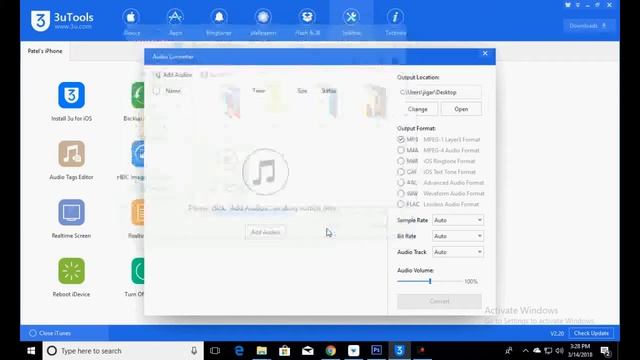Switch to the Wallpapers tab
The width and height of the screenshot is (640, 360).
point(263,21)
